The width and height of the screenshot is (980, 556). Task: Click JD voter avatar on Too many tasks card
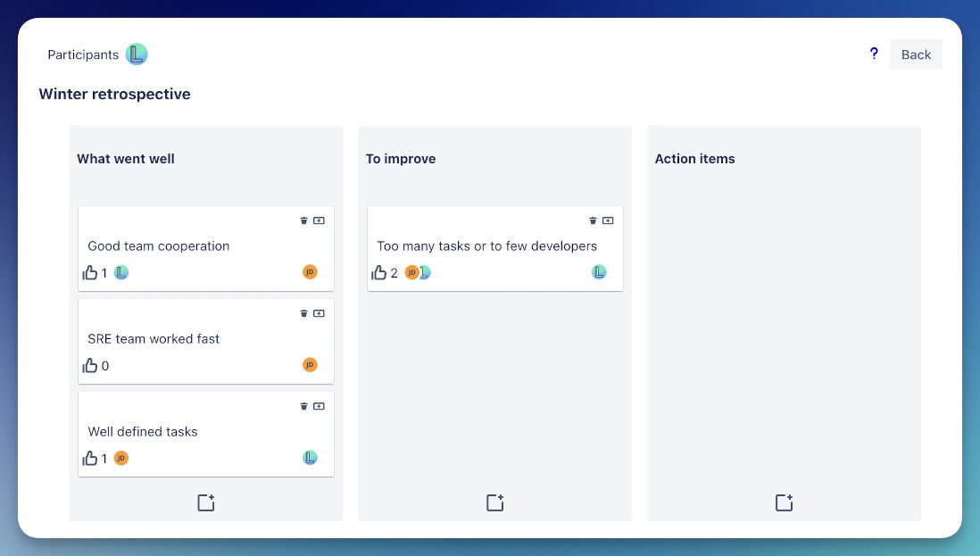coord(411,272)
